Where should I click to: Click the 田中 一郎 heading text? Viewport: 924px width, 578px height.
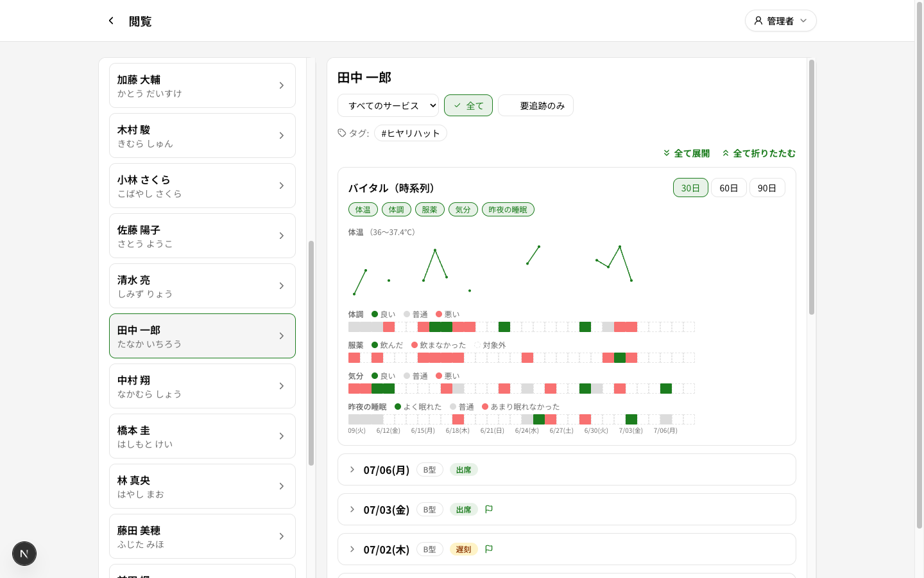(364, 78)
